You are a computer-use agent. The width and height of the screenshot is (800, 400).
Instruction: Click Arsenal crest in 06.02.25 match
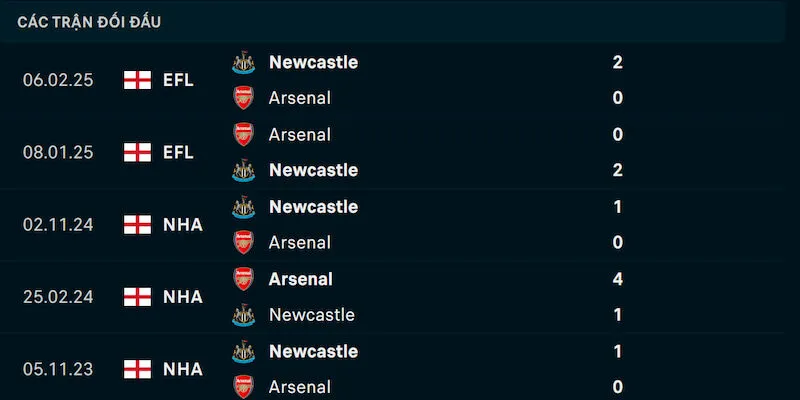click(x=243, y=98)
